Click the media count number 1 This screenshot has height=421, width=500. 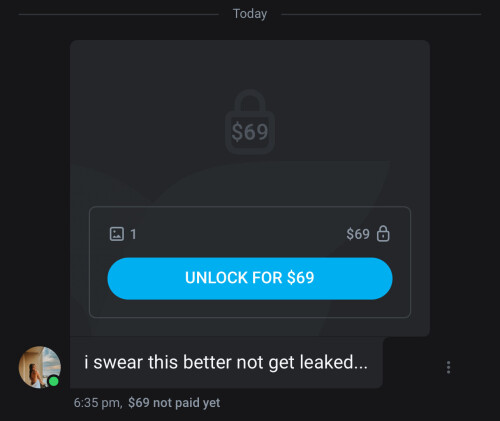click(x=133, y=234)
